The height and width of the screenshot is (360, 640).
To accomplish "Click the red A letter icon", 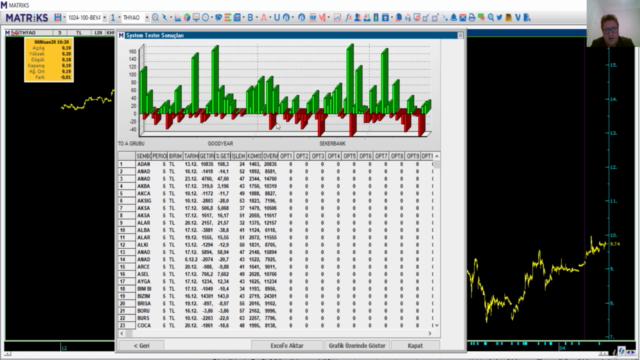I will [264, 18].
